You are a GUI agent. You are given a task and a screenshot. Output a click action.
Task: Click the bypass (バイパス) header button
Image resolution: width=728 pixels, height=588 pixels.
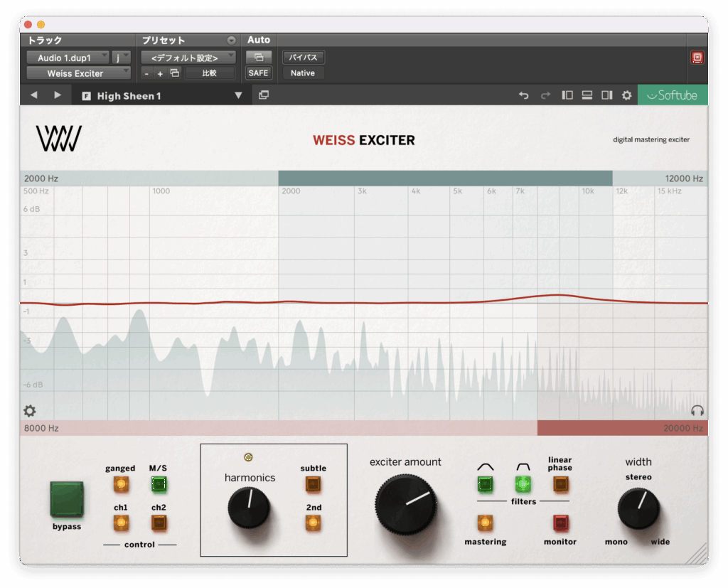coord(303,57)
